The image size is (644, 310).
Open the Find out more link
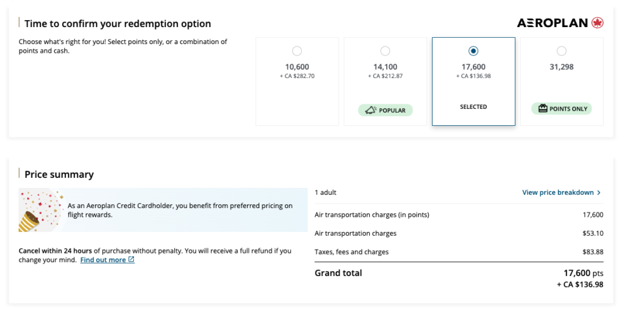(103, 260)
